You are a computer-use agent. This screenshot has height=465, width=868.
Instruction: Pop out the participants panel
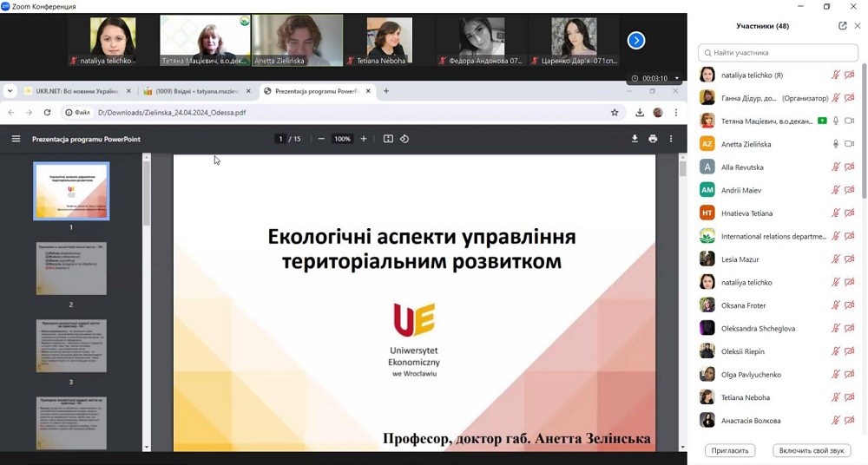(x=842, y=26)
